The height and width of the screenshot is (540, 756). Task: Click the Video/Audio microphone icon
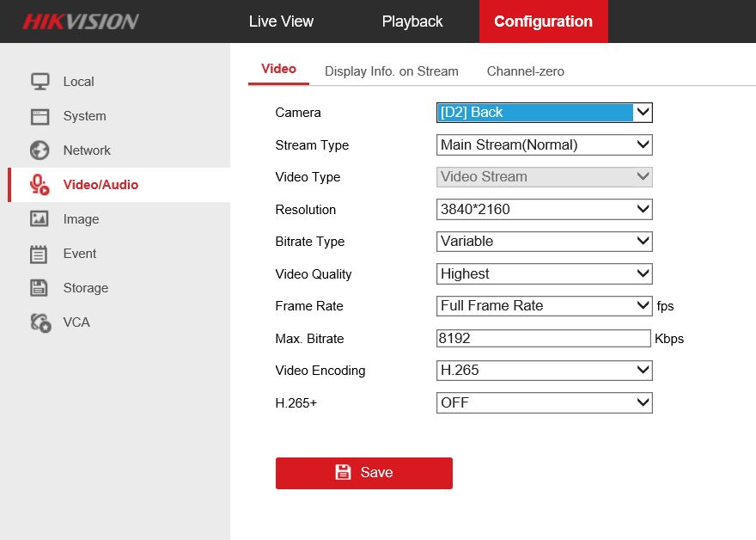pos(40,185)
